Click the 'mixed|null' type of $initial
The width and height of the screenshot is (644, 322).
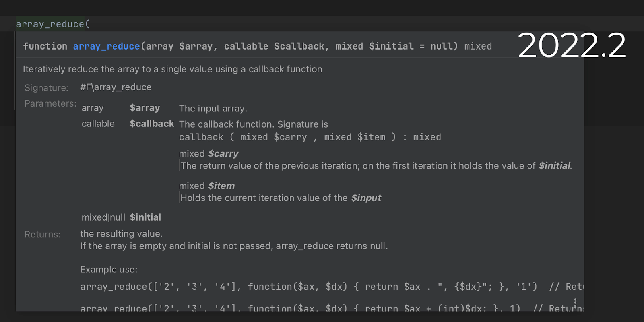coord(103,217)
